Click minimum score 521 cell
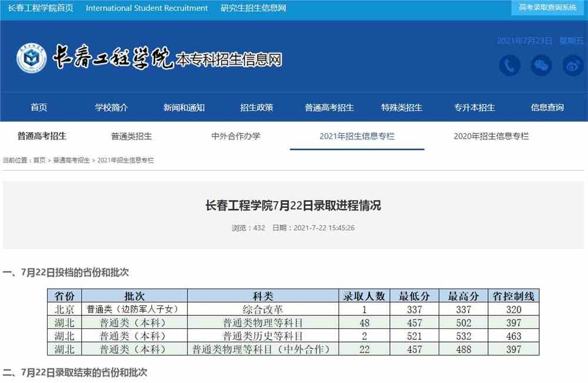 pos(415,336)
